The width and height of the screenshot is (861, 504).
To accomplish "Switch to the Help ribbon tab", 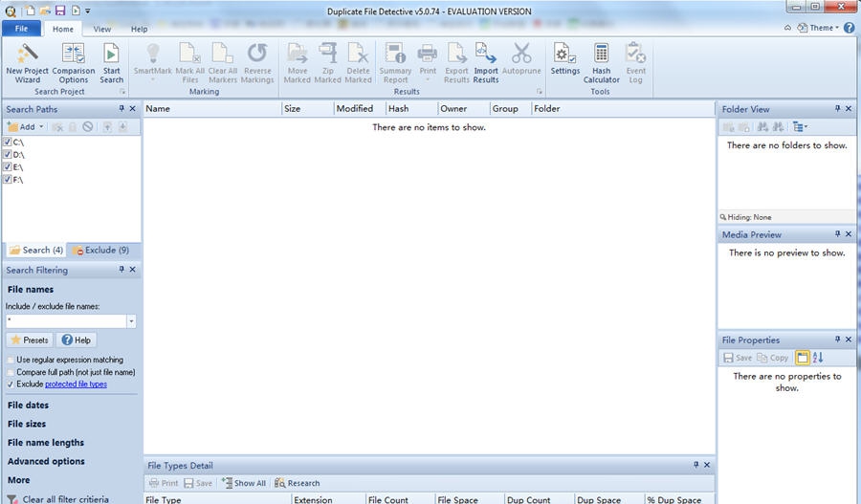I will point(139,29).
